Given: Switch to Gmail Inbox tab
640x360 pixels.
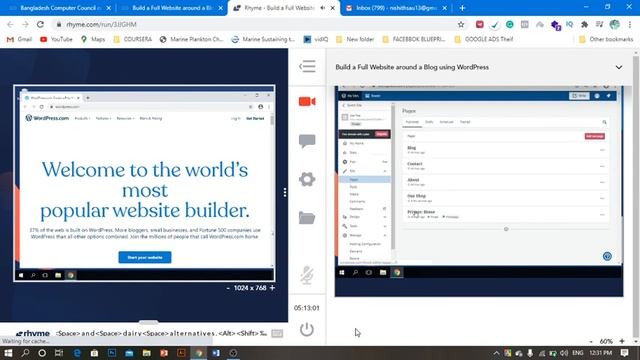Looking at the screenshot, I should [395, 8].
